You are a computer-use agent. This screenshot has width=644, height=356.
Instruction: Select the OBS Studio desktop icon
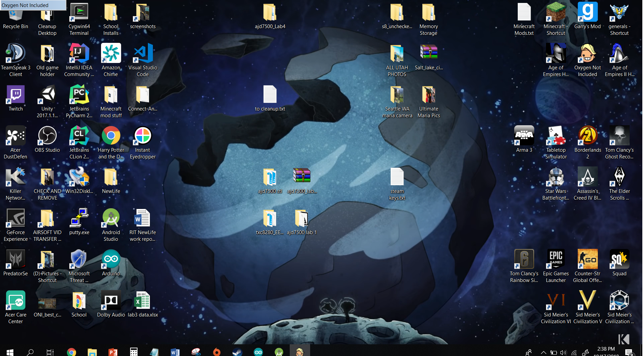47,136
